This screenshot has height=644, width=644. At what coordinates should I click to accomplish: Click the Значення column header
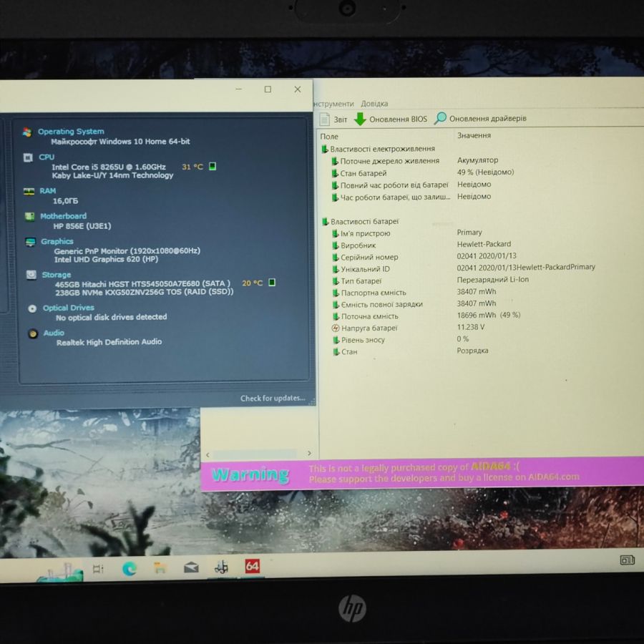474,135
